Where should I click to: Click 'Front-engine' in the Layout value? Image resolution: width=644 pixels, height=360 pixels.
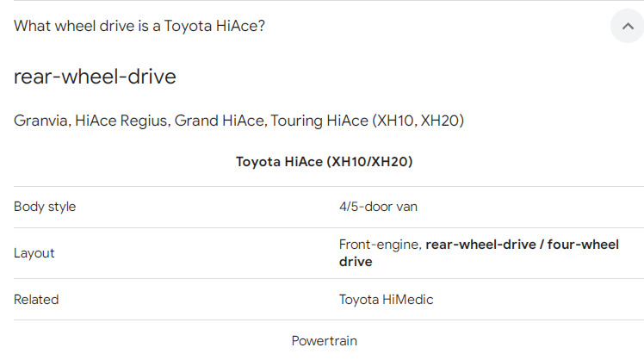click(x=379, y=245)
